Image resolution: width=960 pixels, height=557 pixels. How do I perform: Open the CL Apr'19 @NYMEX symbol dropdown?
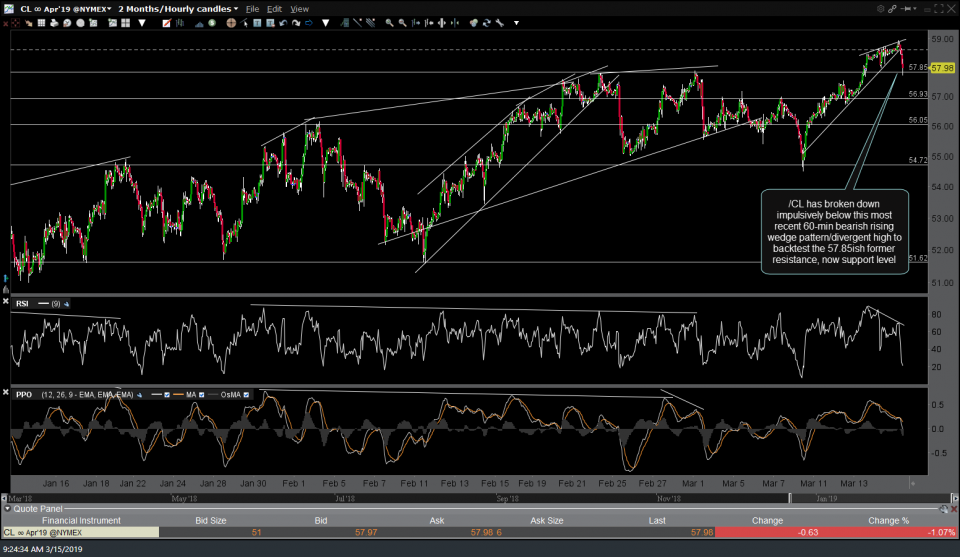click(x=66, y=9)
